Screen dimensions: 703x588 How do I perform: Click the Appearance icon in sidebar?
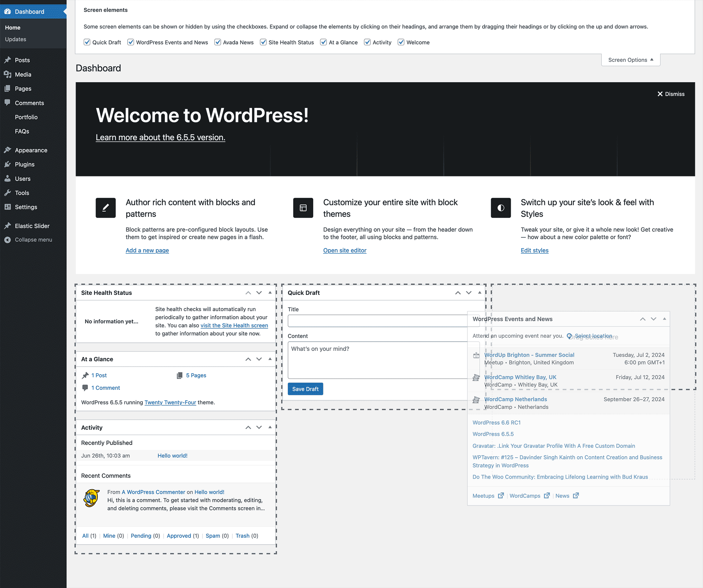8,150
